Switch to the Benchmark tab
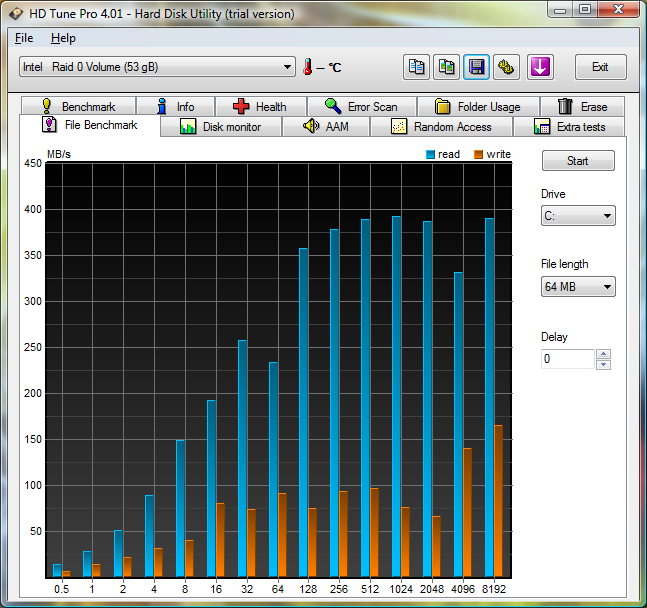647x608 pixels. 78,106
